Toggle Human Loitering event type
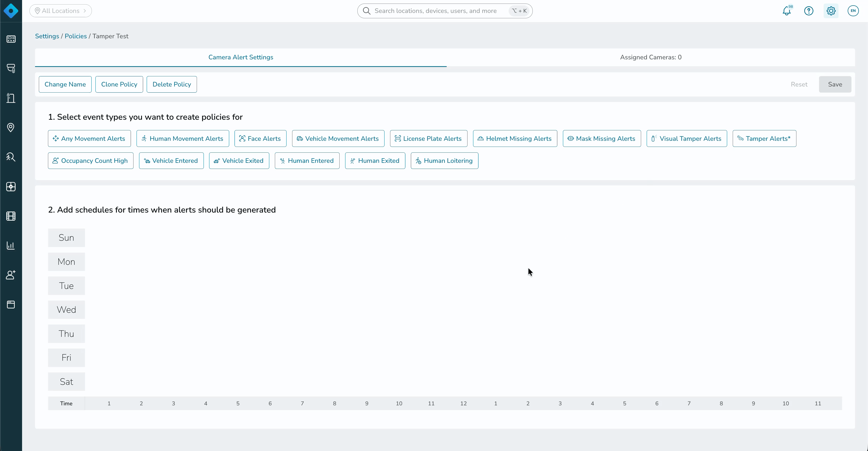 click(x=444, y=161)
